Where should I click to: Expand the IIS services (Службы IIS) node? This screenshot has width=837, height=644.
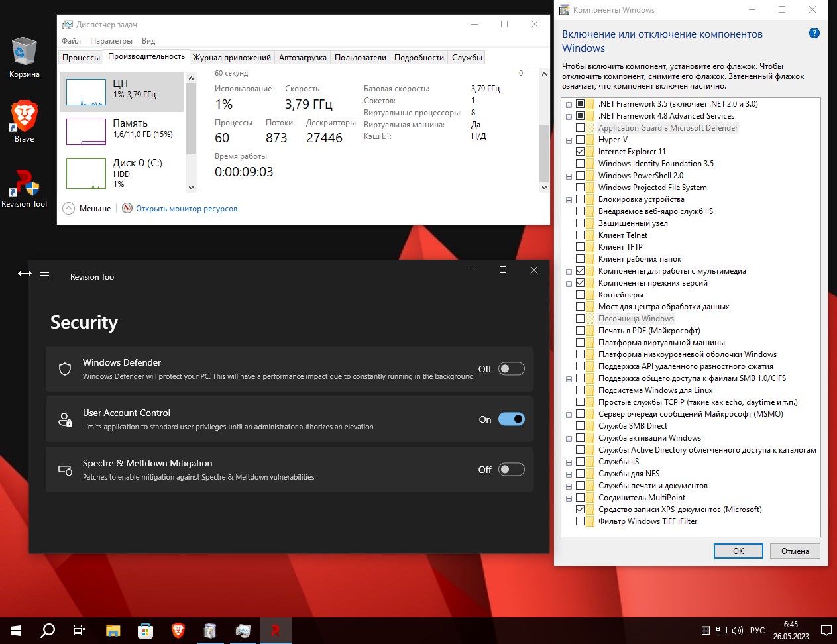[x=569, y=462]
